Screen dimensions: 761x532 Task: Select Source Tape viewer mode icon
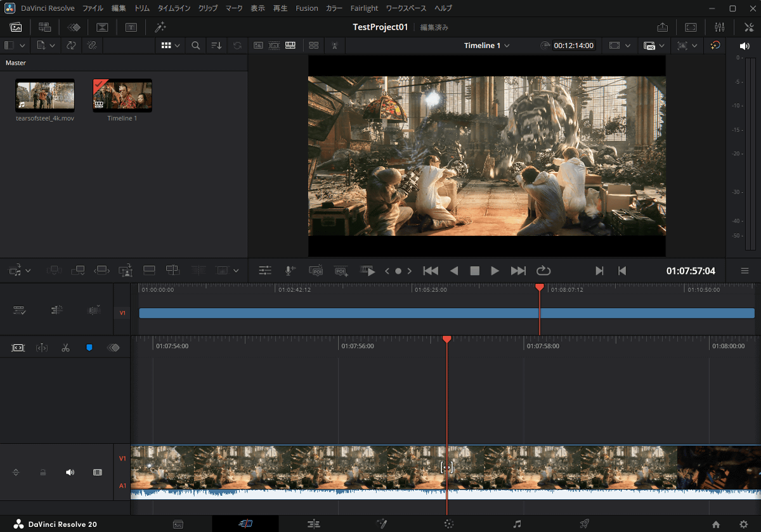(x=275, y=46)
